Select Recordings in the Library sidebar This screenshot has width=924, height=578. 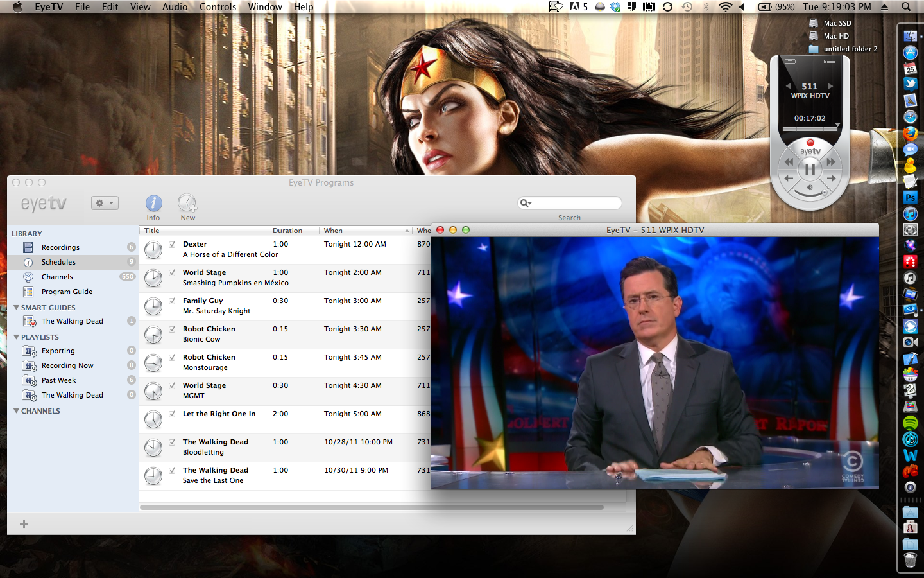(60, 247)
